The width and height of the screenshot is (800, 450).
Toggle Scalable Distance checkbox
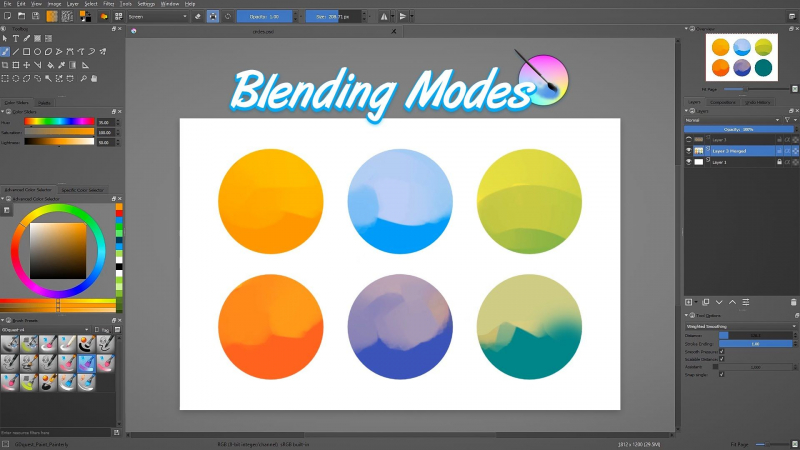pyautogui.click(x=721, y=359)
